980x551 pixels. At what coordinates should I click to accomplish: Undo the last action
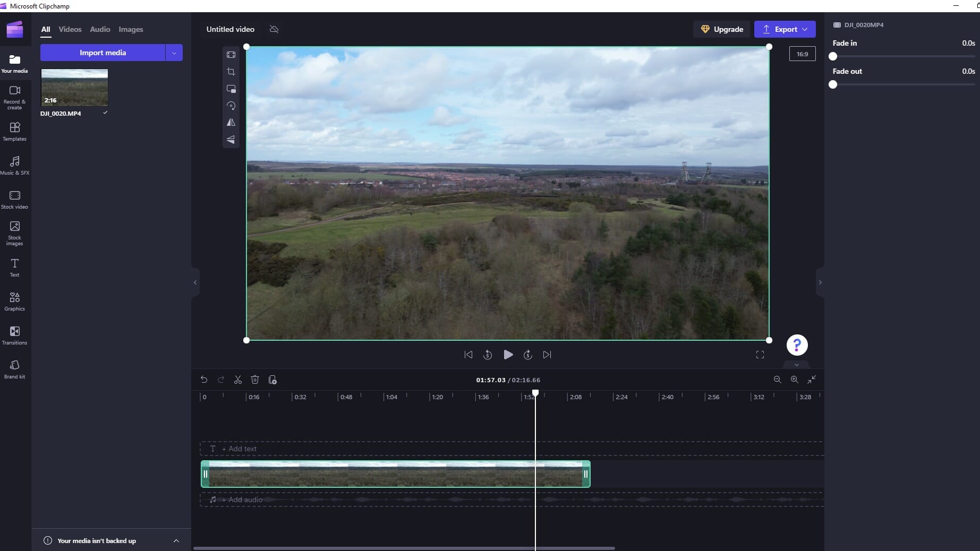click(x=204, y=380)
